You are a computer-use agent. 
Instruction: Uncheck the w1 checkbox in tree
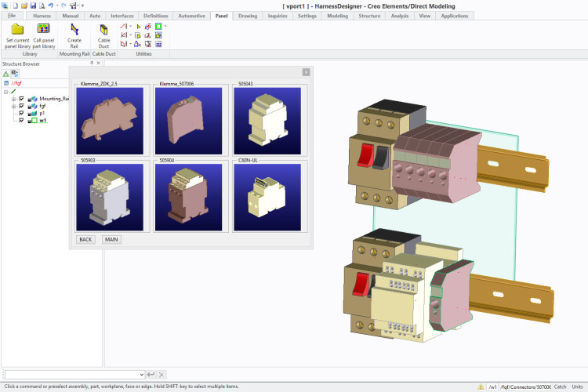(21, 120)
